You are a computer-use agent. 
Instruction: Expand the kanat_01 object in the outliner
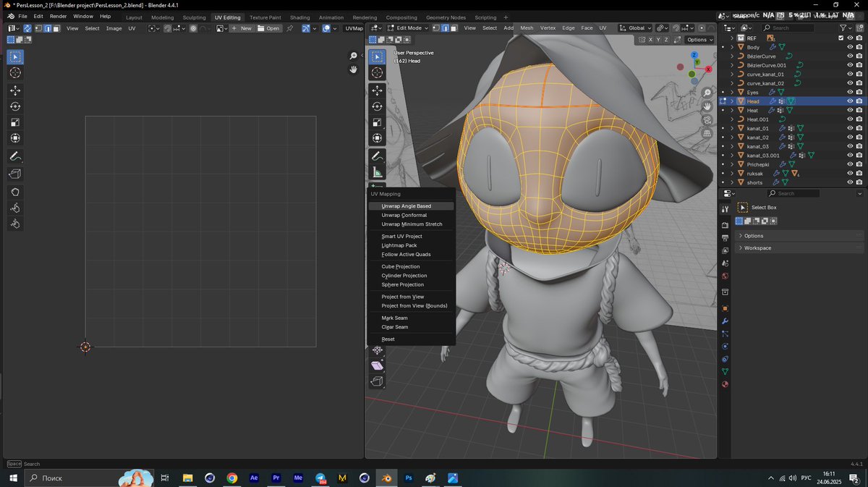pos(732,127)
